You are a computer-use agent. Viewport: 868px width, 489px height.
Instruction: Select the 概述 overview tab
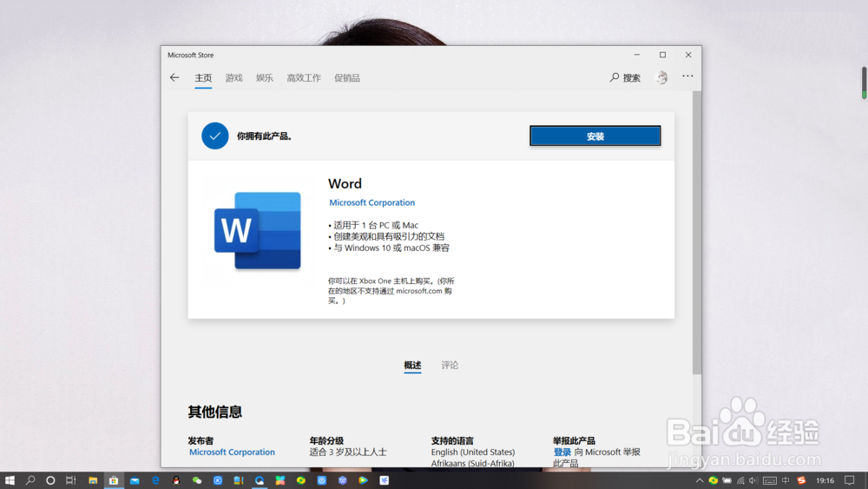coord(412,365)
